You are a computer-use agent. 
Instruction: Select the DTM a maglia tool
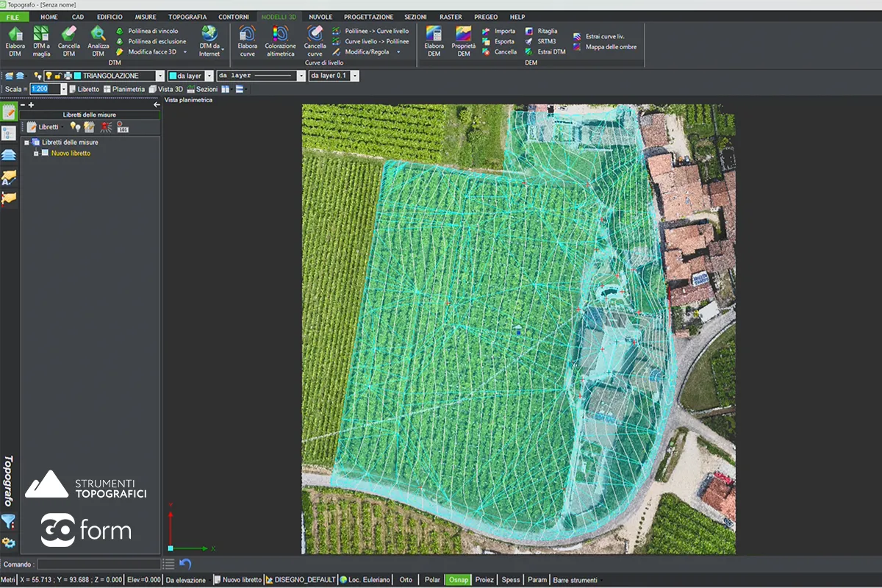point(41,41)
